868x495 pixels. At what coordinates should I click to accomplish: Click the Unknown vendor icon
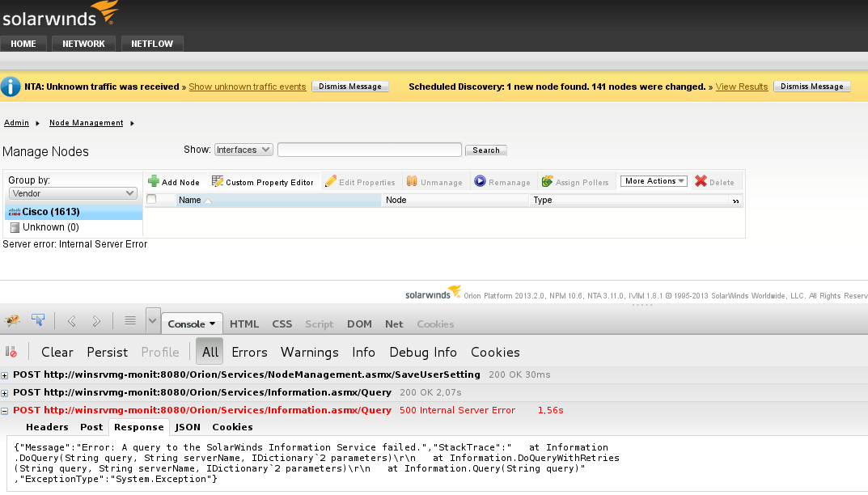[x=15, y=227]
